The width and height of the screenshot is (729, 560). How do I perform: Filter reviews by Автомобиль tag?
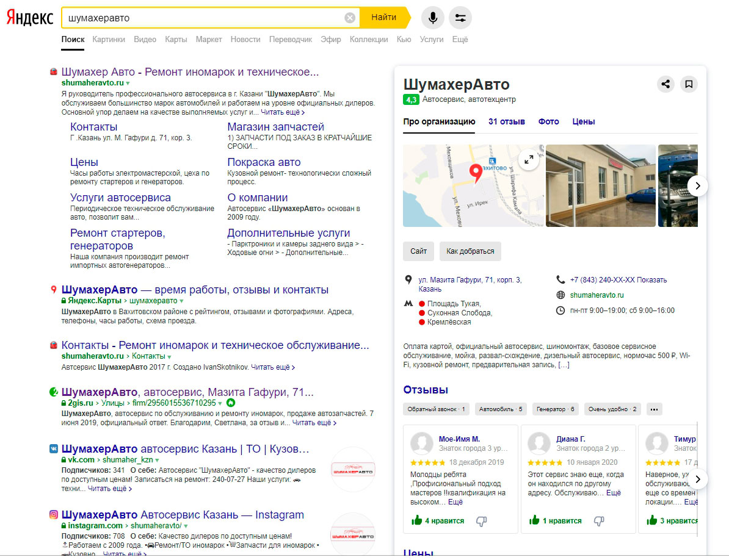tap(500, 409)
